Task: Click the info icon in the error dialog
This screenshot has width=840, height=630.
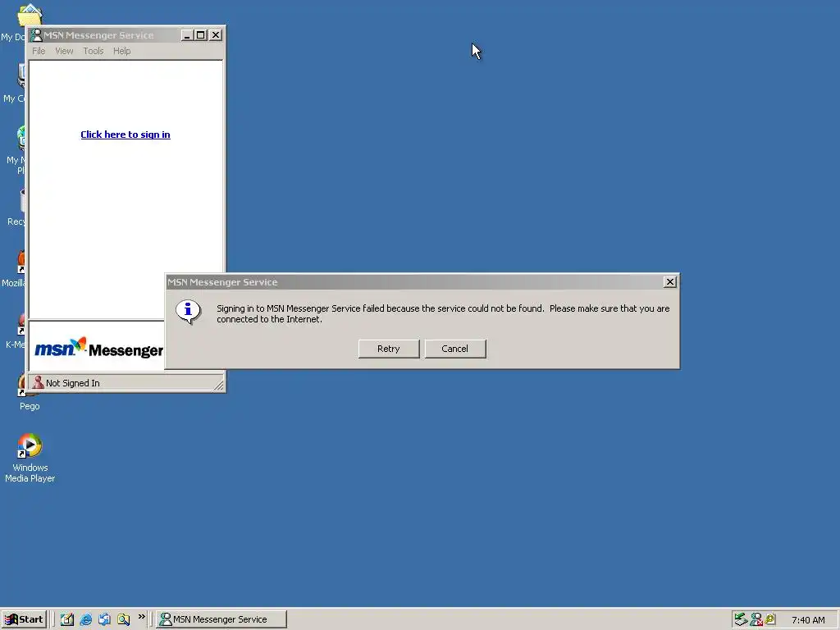Action: click(x=188, y=312)
